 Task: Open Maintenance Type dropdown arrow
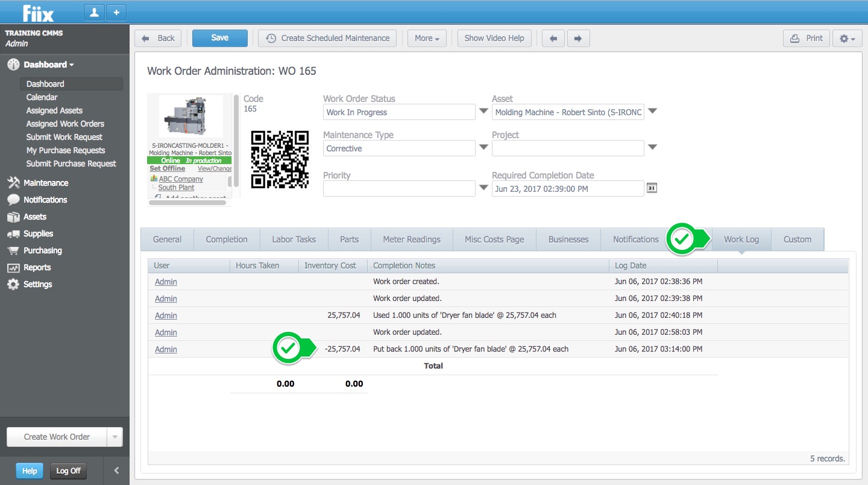tap(483, 148)
